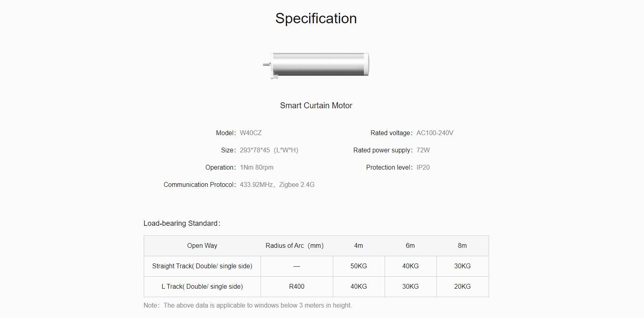Viewport: 644px width, 318px height.
Task: Click the Straight Track row label
Action: (x=202, y=266)
